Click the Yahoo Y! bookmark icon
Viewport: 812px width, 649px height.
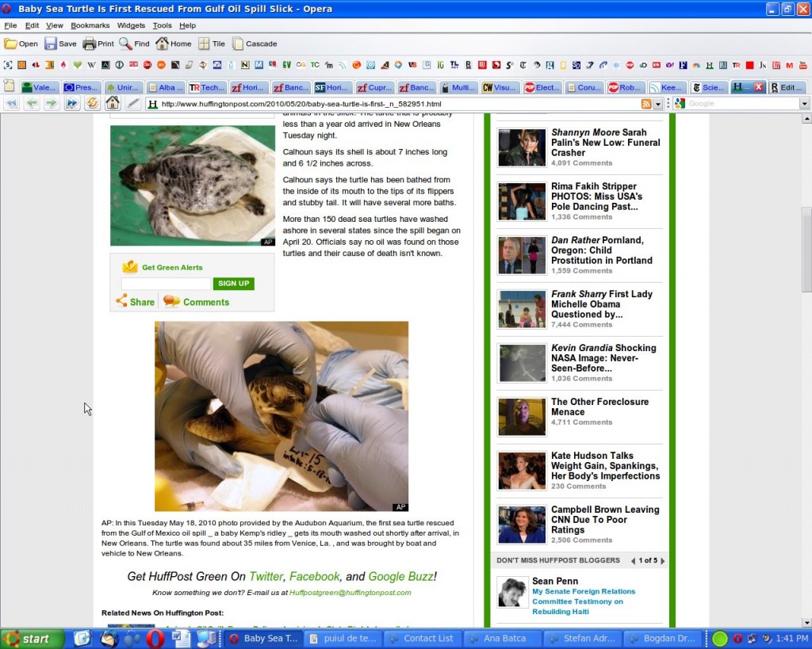click(669, 65)
